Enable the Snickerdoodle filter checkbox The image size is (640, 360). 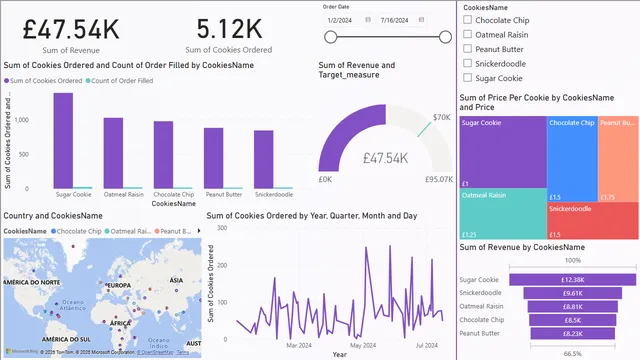point(468,63)
